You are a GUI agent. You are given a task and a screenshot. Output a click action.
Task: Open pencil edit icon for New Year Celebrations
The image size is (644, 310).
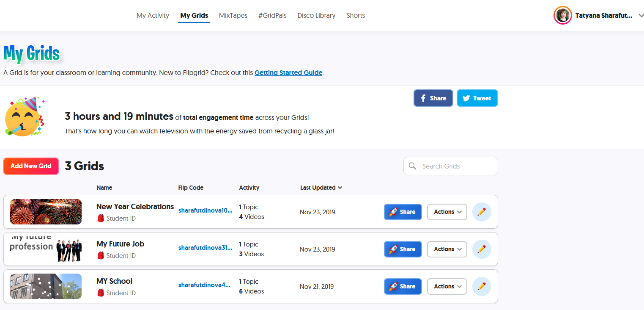[x=482, y=212]
